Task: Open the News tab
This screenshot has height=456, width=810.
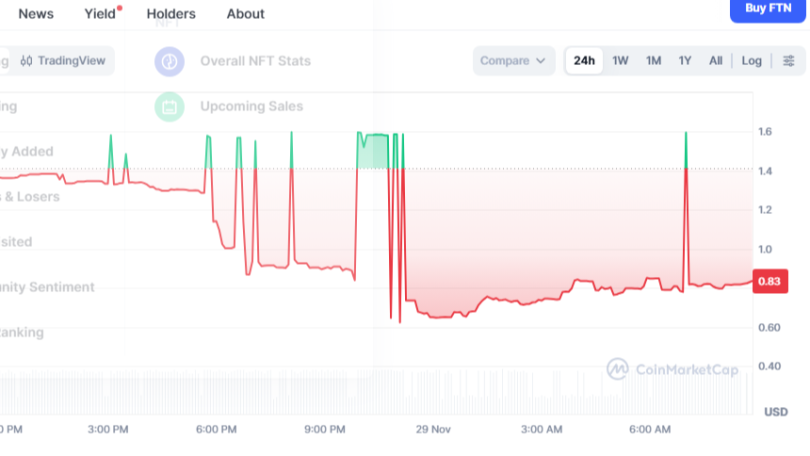Action: click(x=36, y=14)
